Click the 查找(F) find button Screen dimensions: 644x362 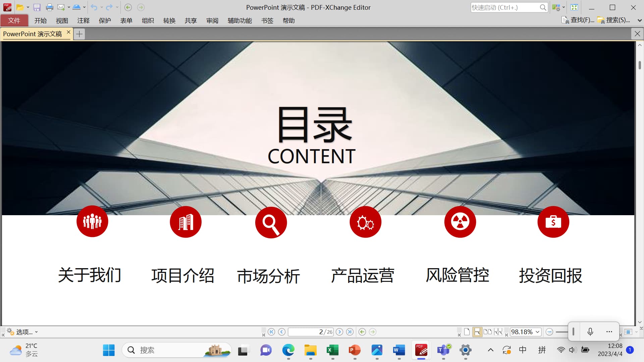click(578, 20)
